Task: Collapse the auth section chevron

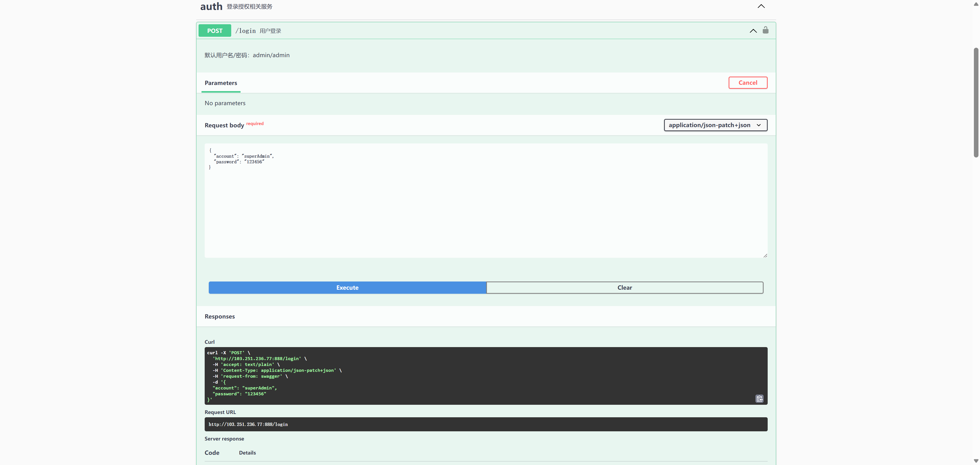Action: tap(761, 6)
